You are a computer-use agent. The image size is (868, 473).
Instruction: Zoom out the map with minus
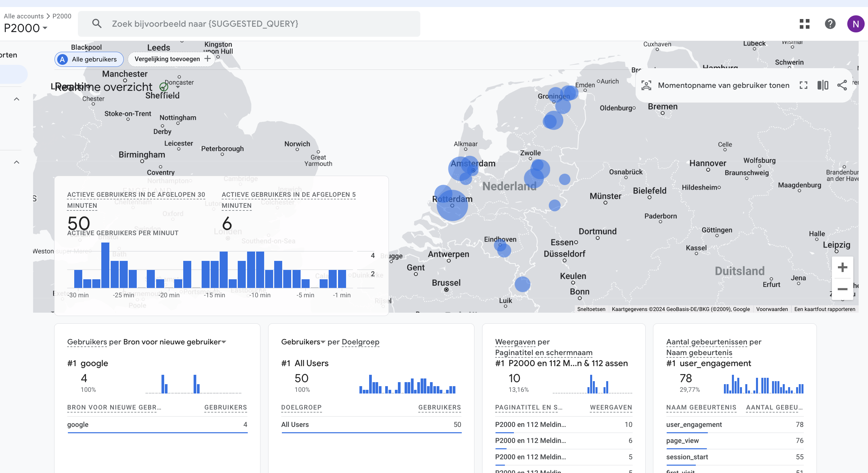pyautogui.click(x=842, y=289)
